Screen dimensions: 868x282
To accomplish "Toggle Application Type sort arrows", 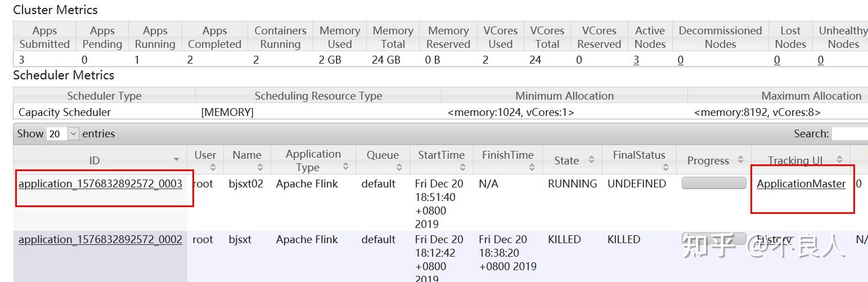I will click(345, 167).
